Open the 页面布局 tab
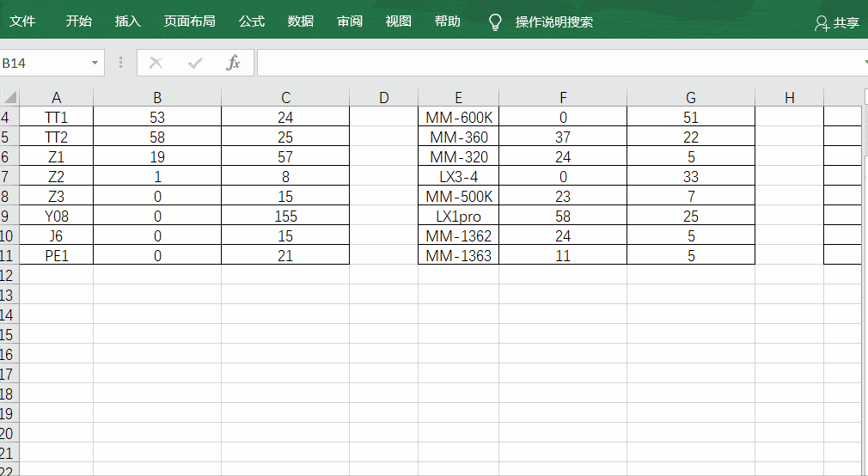Viewport: 868px width, 476px height. pos(190,21)
